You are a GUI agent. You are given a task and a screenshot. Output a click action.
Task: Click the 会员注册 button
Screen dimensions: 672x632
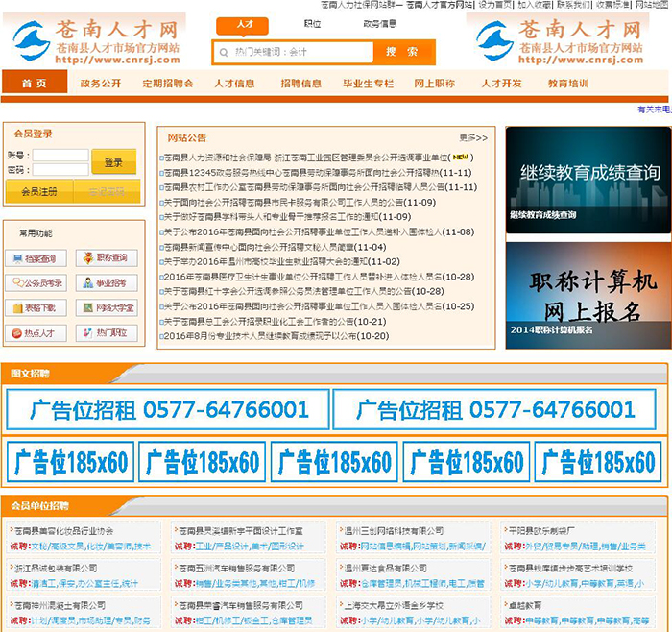point(39,192)
